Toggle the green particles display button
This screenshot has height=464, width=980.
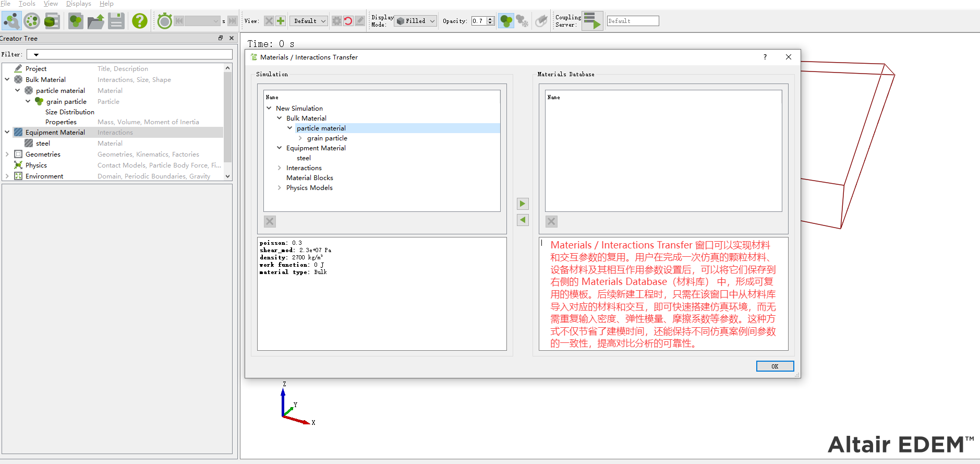506,21
